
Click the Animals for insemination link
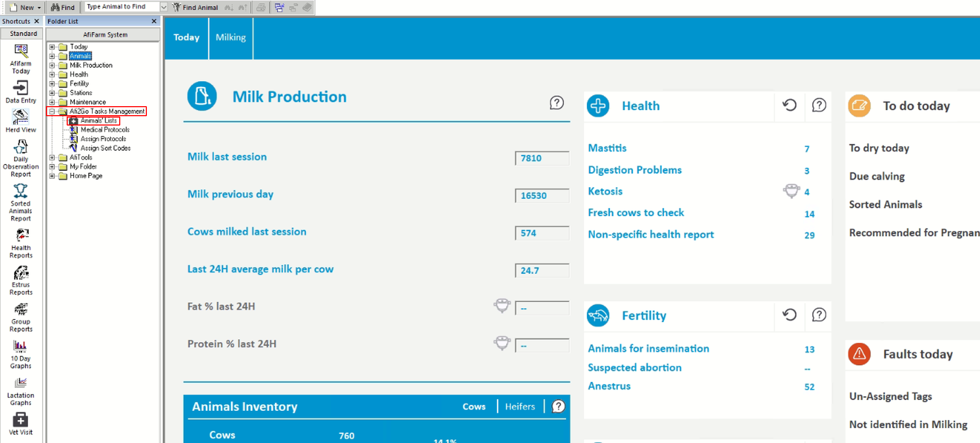click(649, 349)
